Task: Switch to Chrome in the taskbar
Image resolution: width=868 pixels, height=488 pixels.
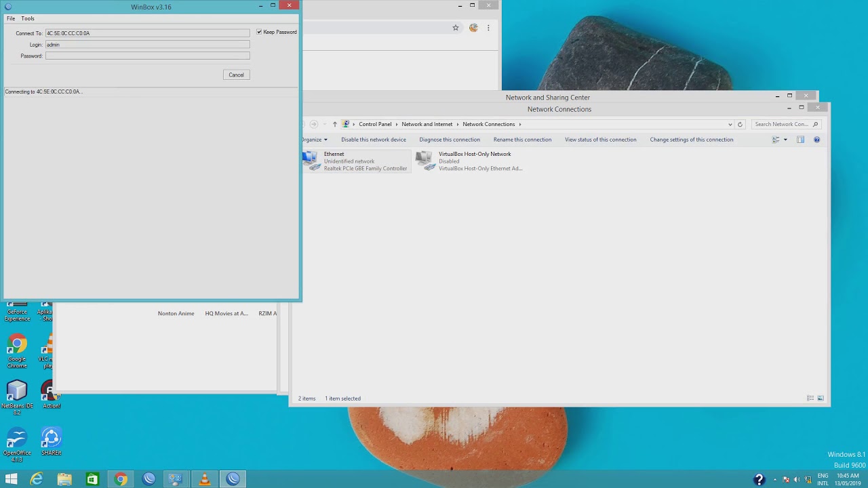Action: (x=121, y=479)
